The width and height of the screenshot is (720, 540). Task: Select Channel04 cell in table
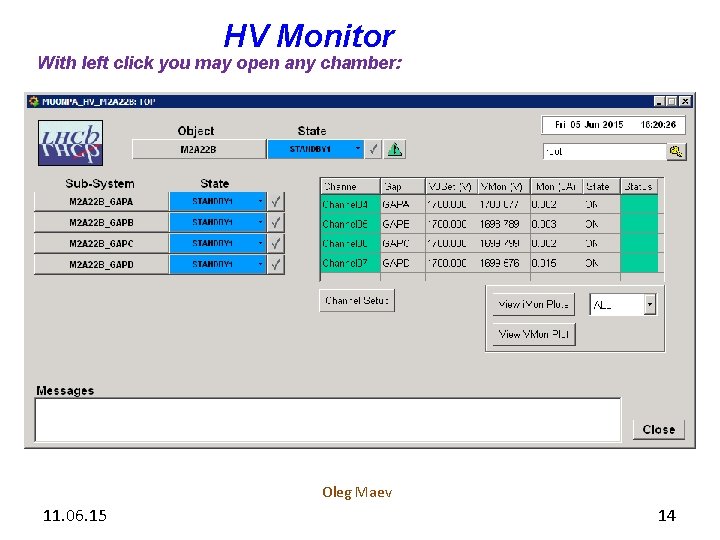[x=350, y=204]
